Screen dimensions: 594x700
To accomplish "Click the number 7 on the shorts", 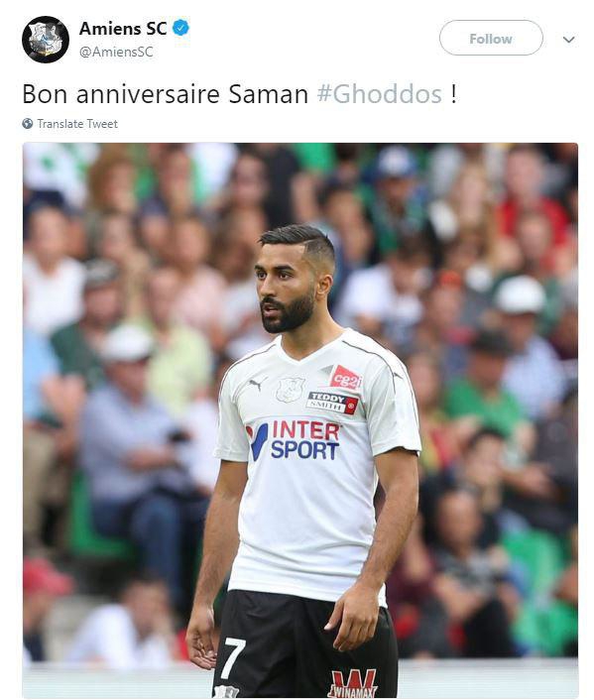I will pyautogui.click(x=234, y=656).
